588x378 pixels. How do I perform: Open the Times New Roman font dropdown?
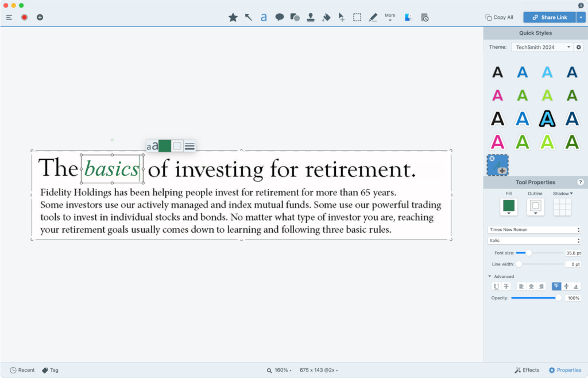pyautogui.click(x=535, y=230)
